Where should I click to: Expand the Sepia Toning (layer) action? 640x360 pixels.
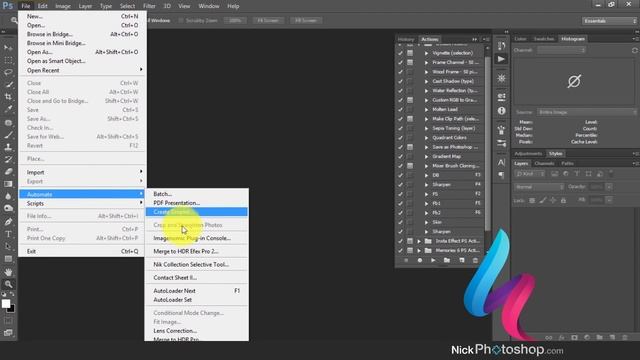click(427, 128)
